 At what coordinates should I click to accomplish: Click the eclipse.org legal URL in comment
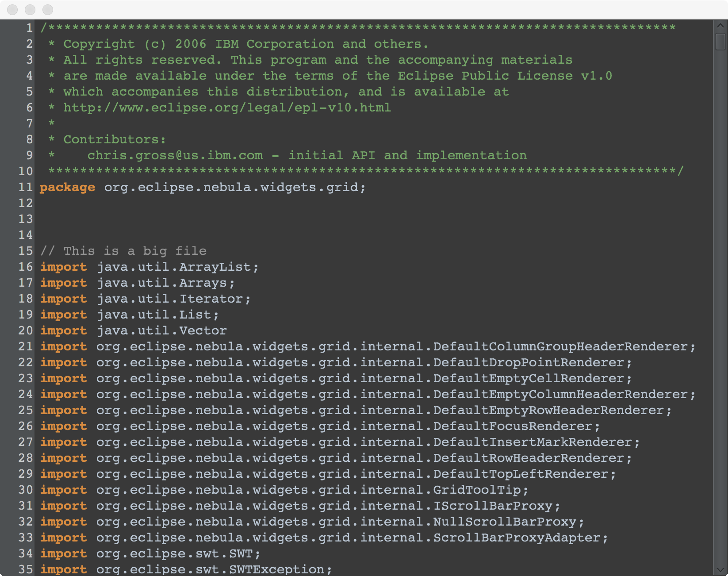click(227, 108)
